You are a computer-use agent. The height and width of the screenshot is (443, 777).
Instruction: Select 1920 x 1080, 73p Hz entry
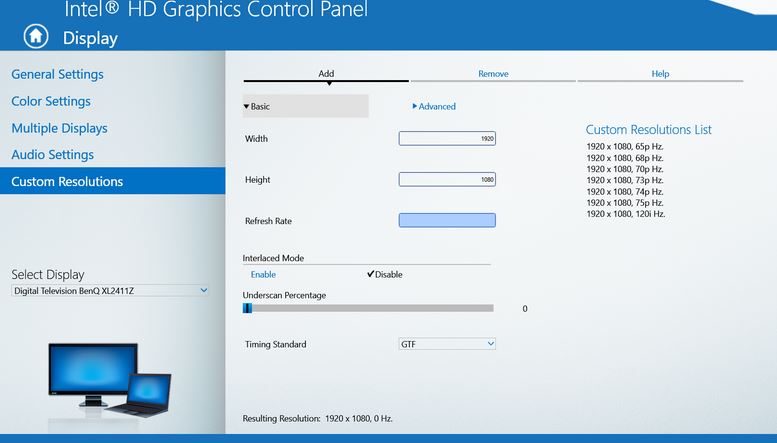(x=625, y=180)
